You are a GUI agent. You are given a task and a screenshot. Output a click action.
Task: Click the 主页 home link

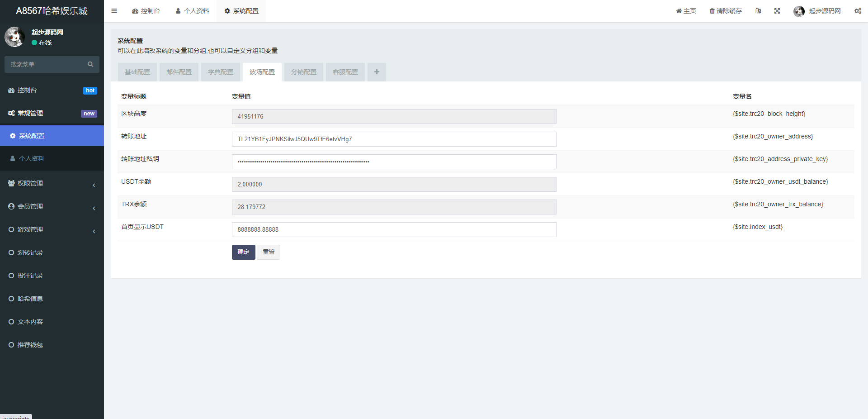point(686,11)
